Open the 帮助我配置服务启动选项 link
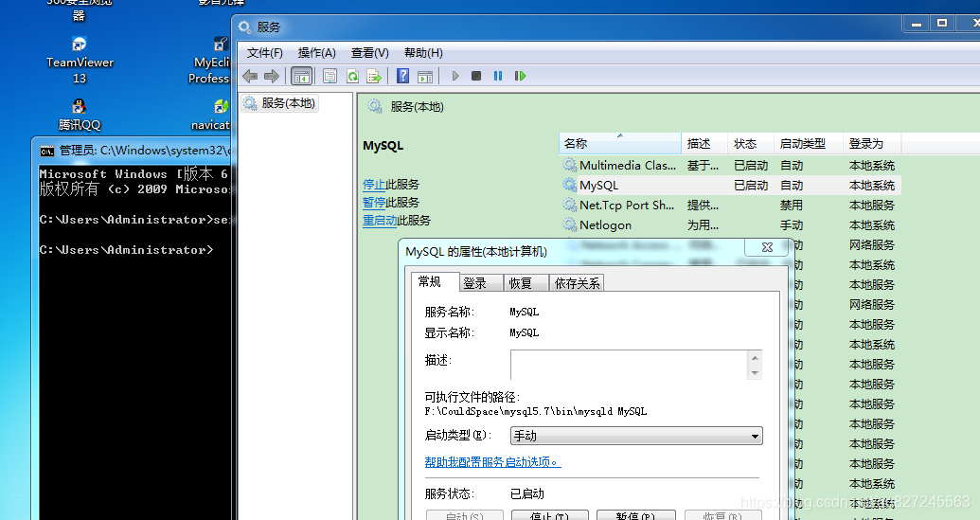The image size is (980, 520). pyautogui.click(x=492, y=462)
